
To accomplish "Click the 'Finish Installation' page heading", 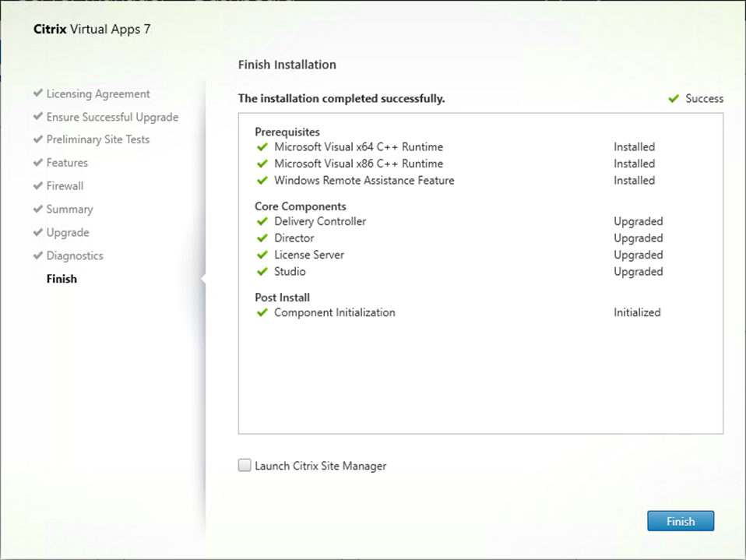I will 287,65.
